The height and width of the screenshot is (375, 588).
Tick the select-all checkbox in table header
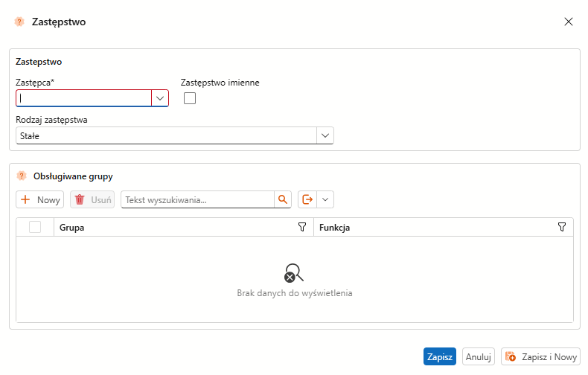coord(35,227)
